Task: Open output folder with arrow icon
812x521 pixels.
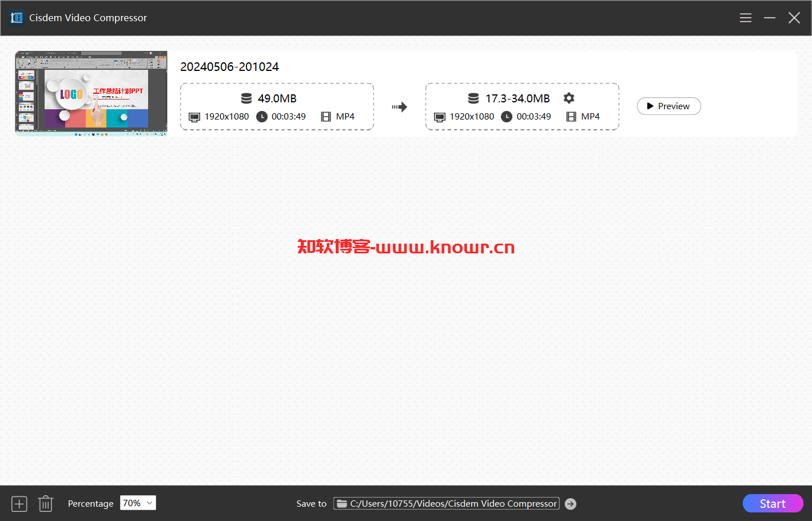Action: click(x=570, y=504)
